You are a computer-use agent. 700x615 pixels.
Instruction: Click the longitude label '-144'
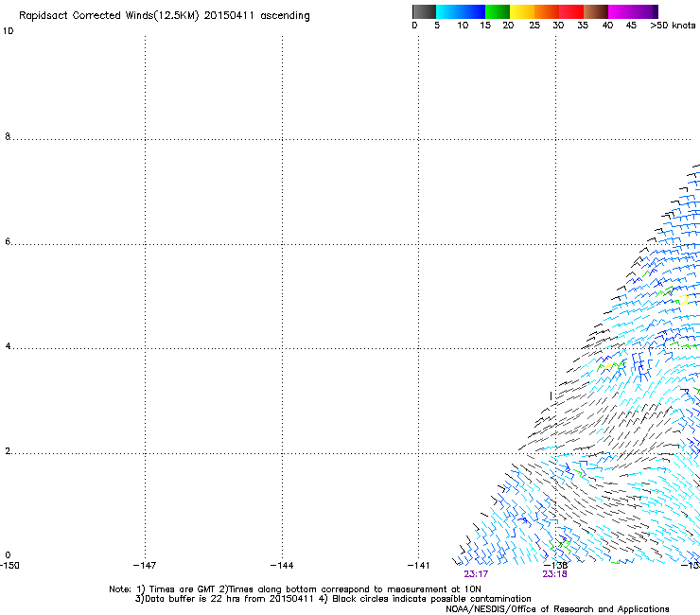tap(282, 566)
